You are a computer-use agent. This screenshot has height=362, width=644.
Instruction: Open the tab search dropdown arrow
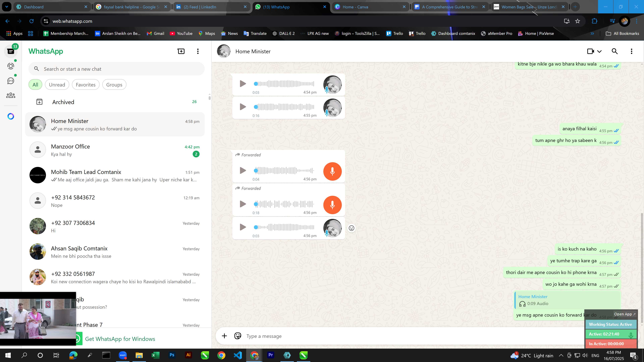tap(7, 7)
